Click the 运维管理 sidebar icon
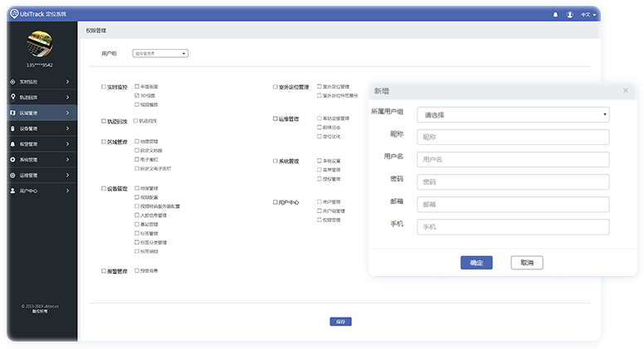The width and height of the screenshot is (644, 349). coord(12,175)
